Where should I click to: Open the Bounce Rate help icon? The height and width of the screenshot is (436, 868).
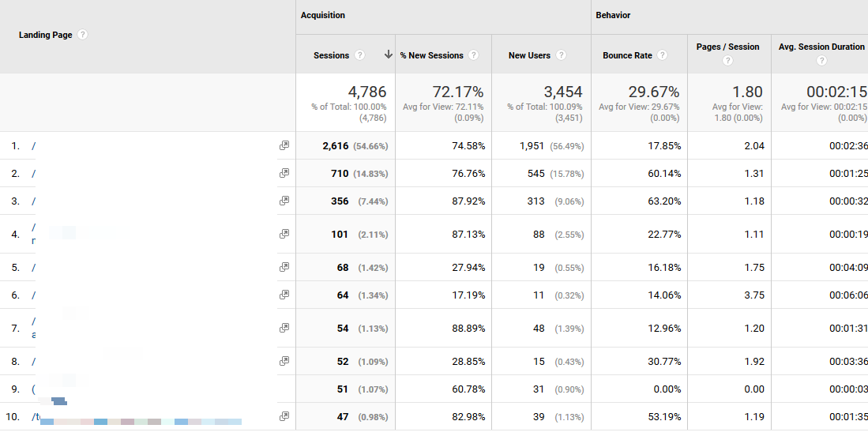(x=662, y=55)
